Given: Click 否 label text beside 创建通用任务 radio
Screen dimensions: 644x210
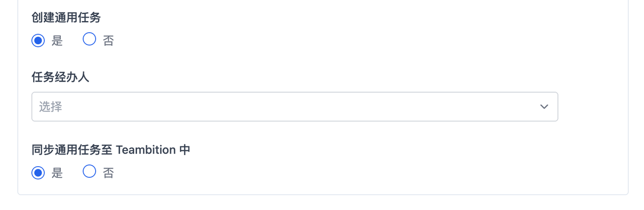Looking at the screenshot, I should (109, 41).
